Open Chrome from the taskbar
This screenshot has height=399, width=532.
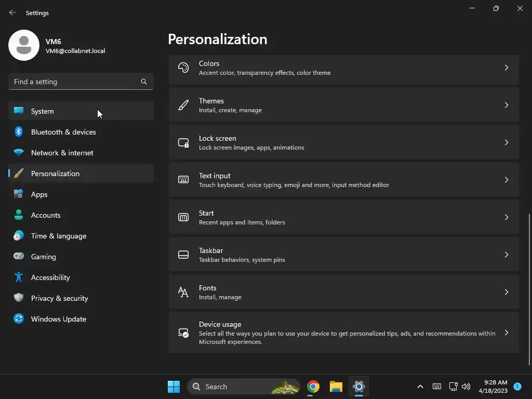313,387
